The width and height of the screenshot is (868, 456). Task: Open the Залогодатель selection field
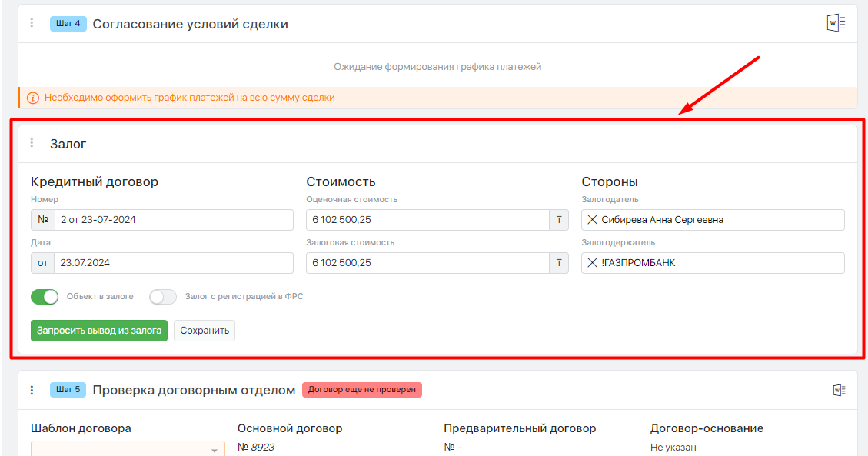713,220
